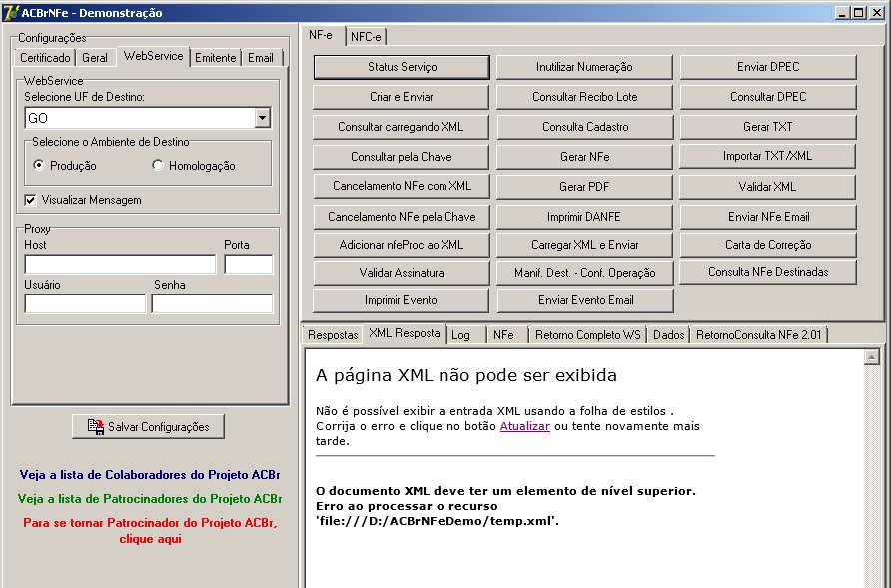Click the Enviar DPEC button
The height and width of the screenshot is (588, 891).
click(768, 67)
